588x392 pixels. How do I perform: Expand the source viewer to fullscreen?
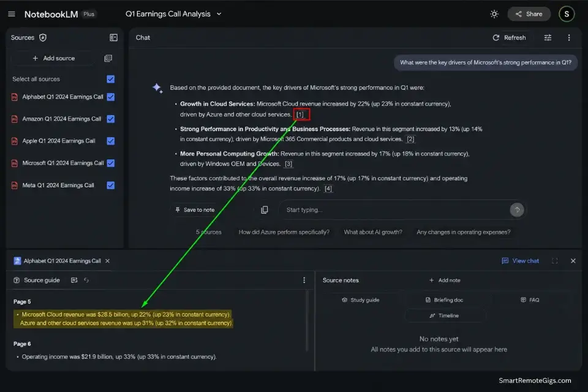[555, 261]
